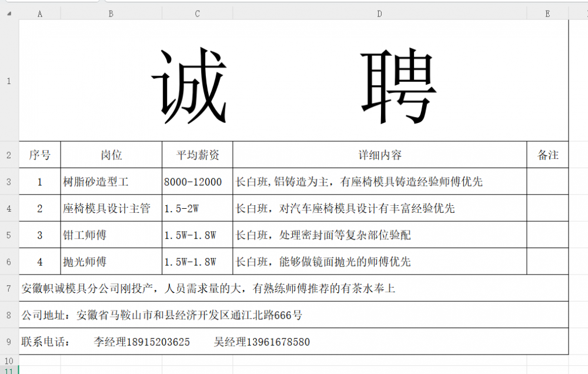Click the 公司地址 row cell
The image size is (588, 374).
click(x=293, y=315)
